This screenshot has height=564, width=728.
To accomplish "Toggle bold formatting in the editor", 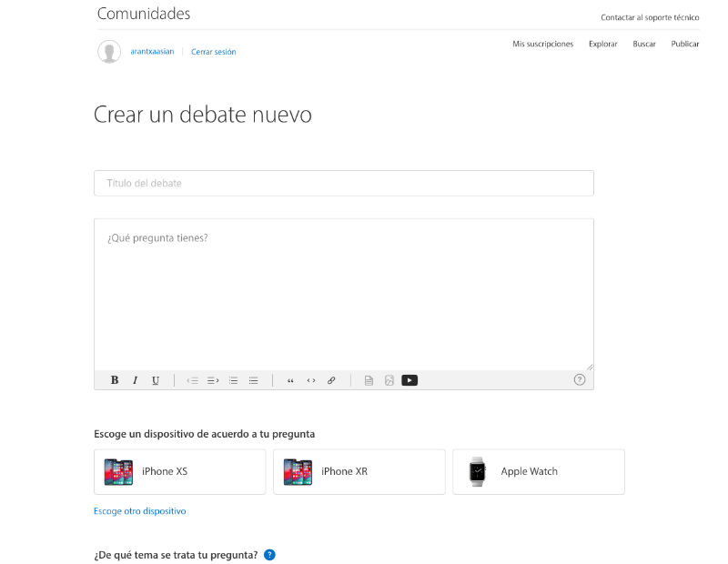I will click(115, 380).
